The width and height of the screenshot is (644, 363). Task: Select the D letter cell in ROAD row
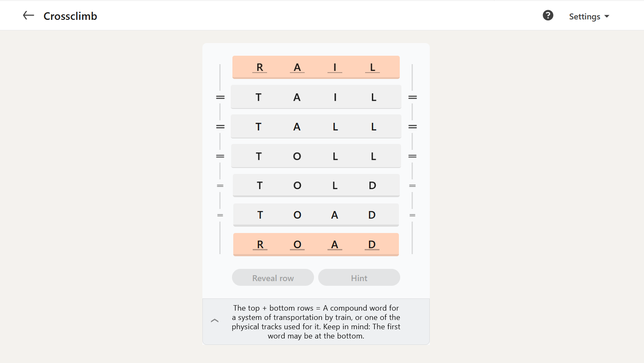coord(372,245)
